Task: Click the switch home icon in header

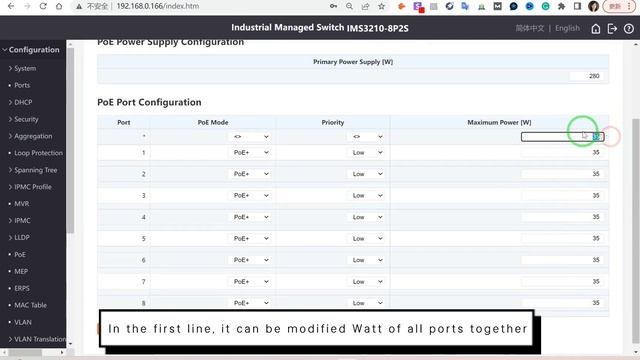Action: coord(596,29)
